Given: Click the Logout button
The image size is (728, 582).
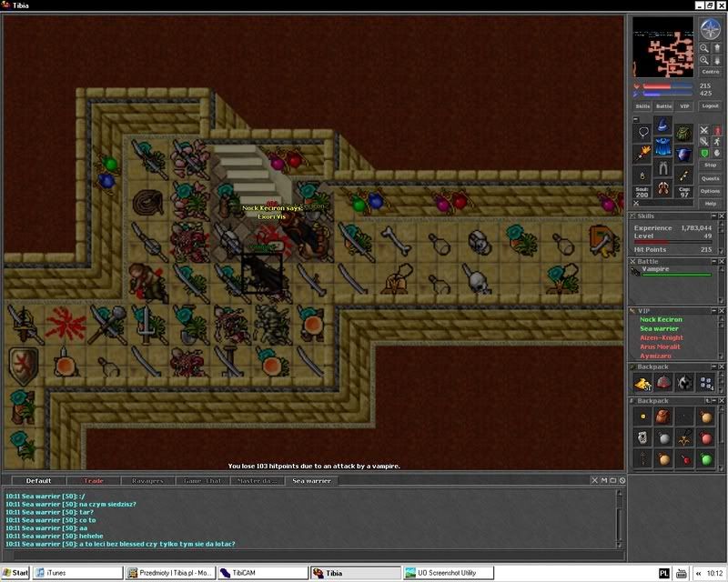Looking at the screenshot, I should [x=711, y=106].
